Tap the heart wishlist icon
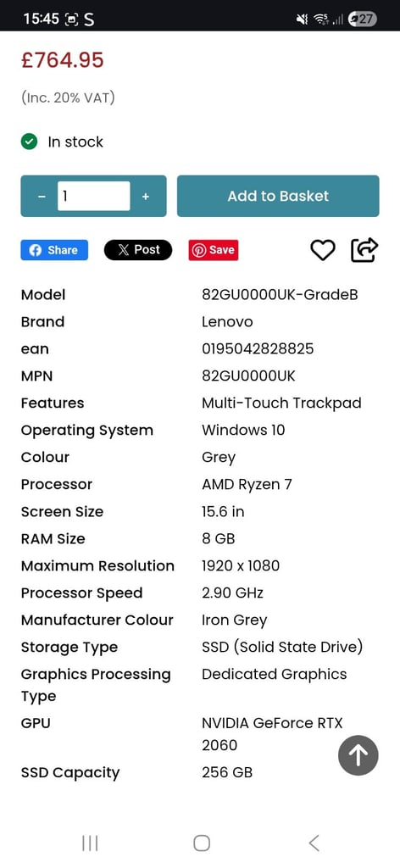 coord(323,250)
